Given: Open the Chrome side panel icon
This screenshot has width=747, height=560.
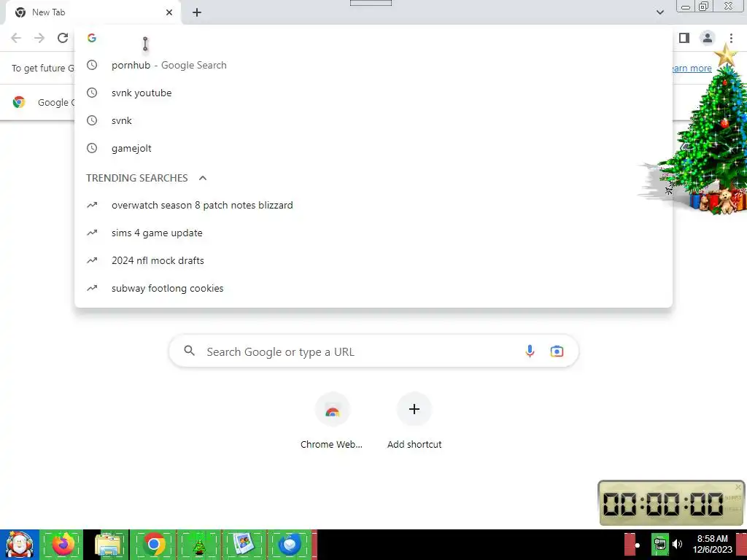Looking at the screenshot, I should [x=684, y=38].
